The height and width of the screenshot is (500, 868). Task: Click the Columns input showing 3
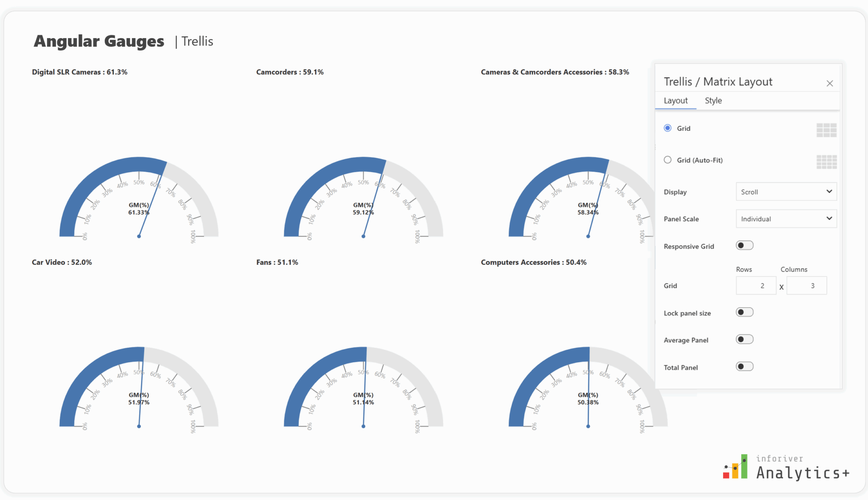coord(807,285)
